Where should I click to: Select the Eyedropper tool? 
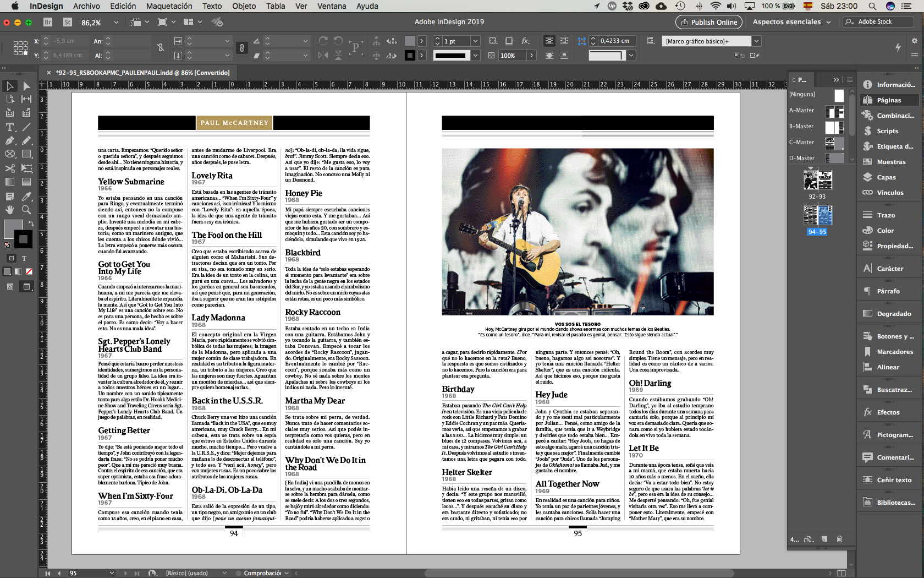26,196
